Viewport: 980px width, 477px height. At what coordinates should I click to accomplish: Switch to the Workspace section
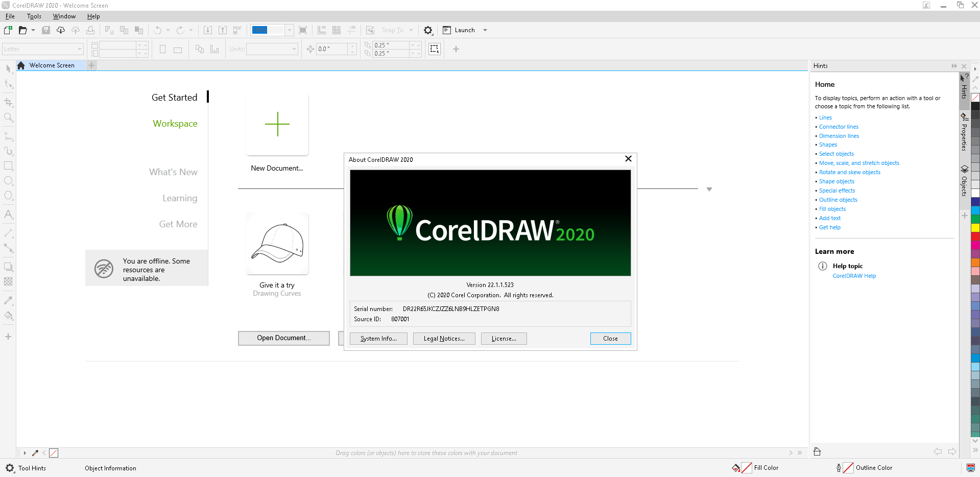(x=175, y=124)
